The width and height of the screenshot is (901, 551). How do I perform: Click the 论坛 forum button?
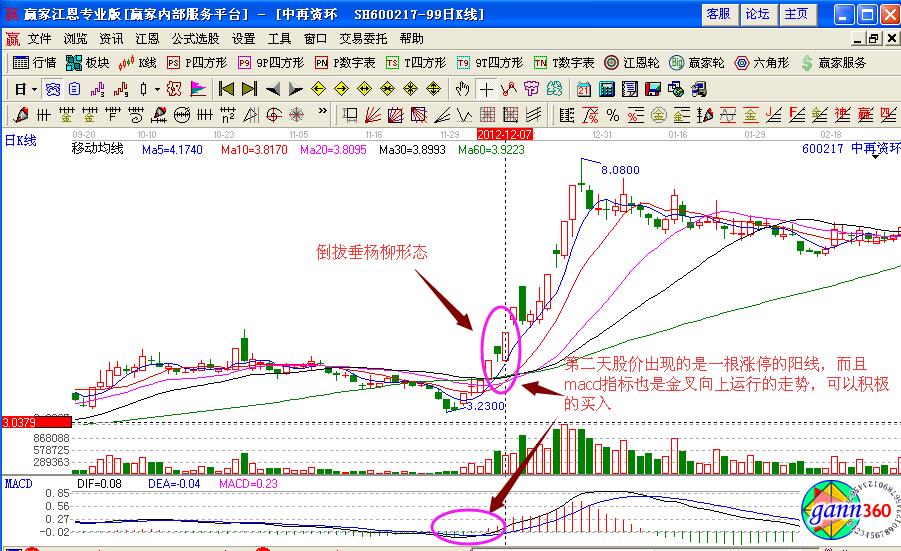click(757, 14)
